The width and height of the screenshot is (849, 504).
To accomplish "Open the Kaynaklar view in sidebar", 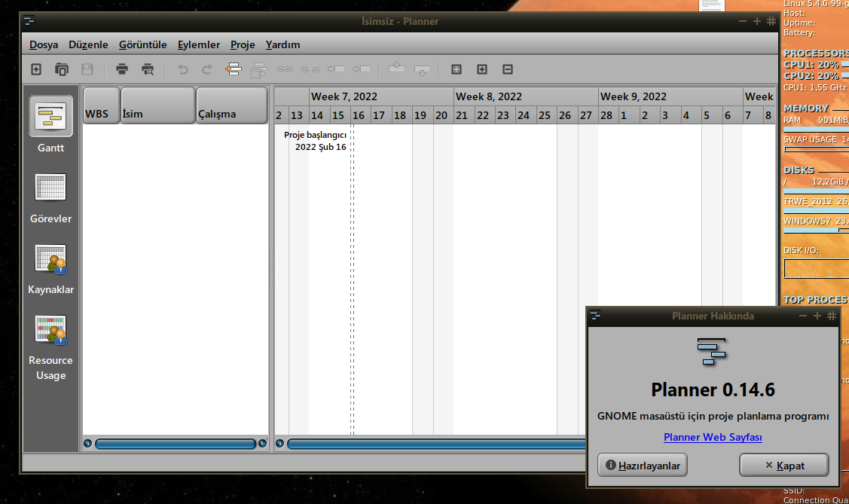I will (51, 269).
